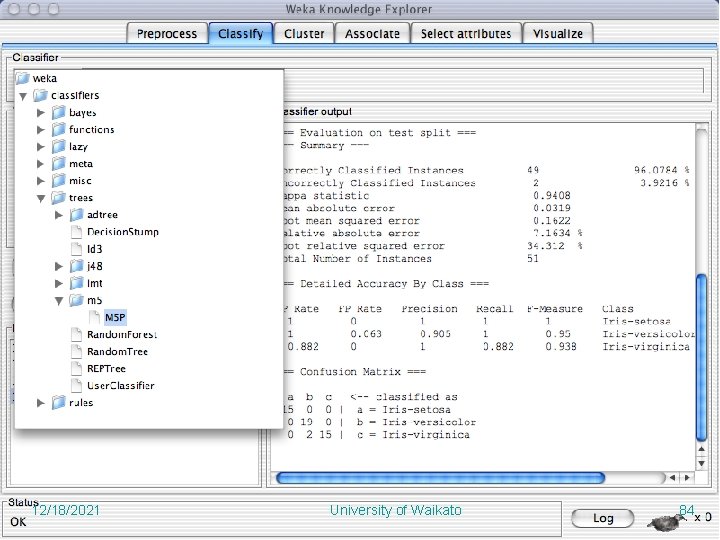The height and width of the screenshot is (540, 720).
Task: Collapse the trees folder
Action: click(41, 198)
